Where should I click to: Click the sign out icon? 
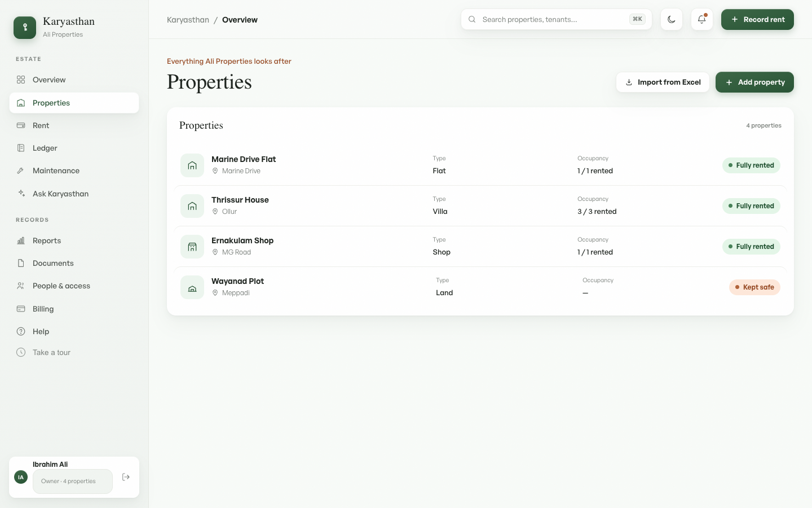coord(126,477)
